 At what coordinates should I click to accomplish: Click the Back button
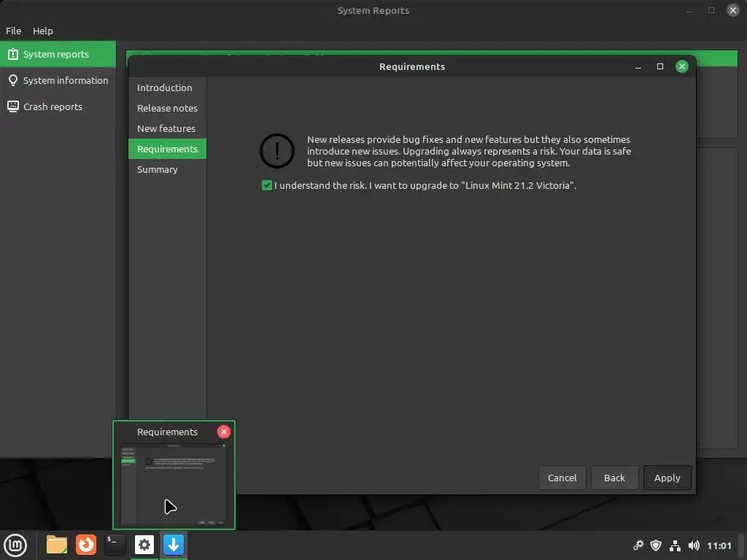(614, 478)
